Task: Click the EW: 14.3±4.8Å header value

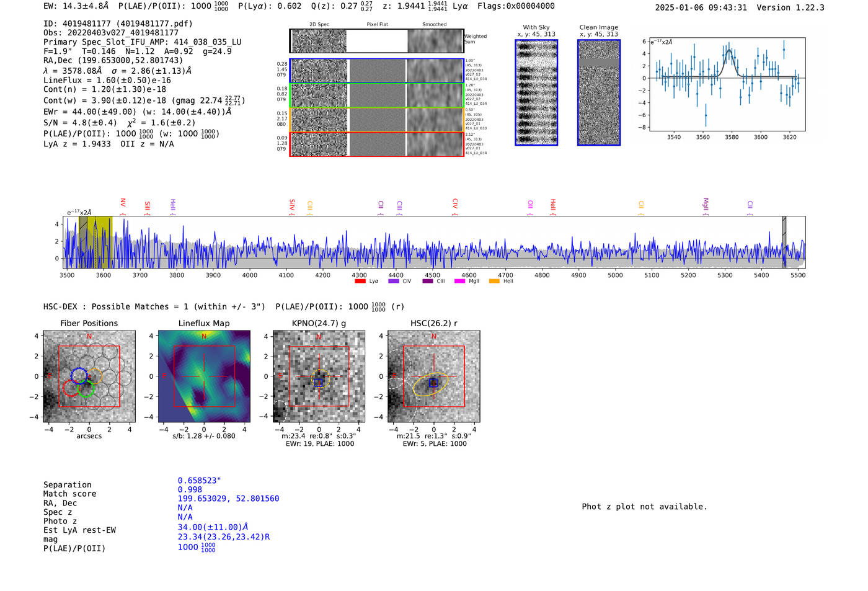Action: (76, 6)
